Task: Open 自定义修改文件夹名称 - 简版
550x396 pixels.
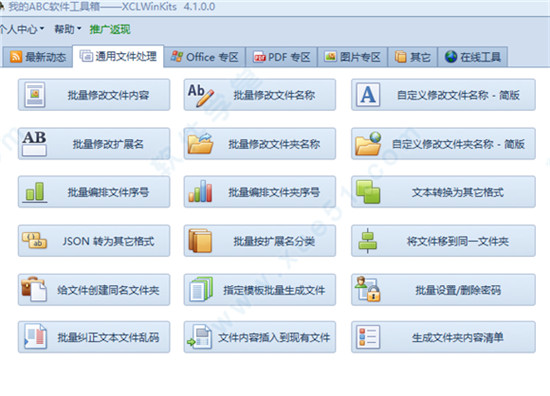Action: coord(443,143)
